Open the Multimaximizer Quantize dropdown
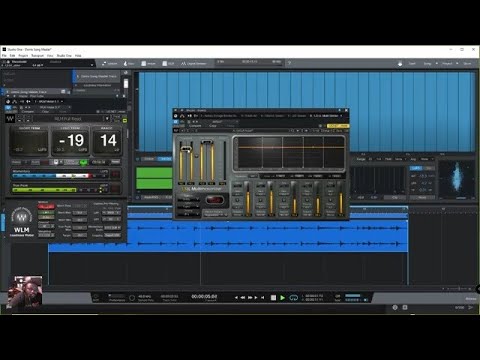Image resolution: width=480 pixels, height=360 pixels. [x=188, y=199]
